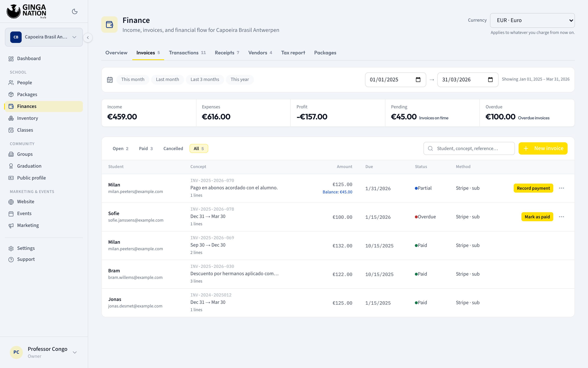This screenshot has height=368, width=588.
Task: Open Graduation page
Action: 44,166
